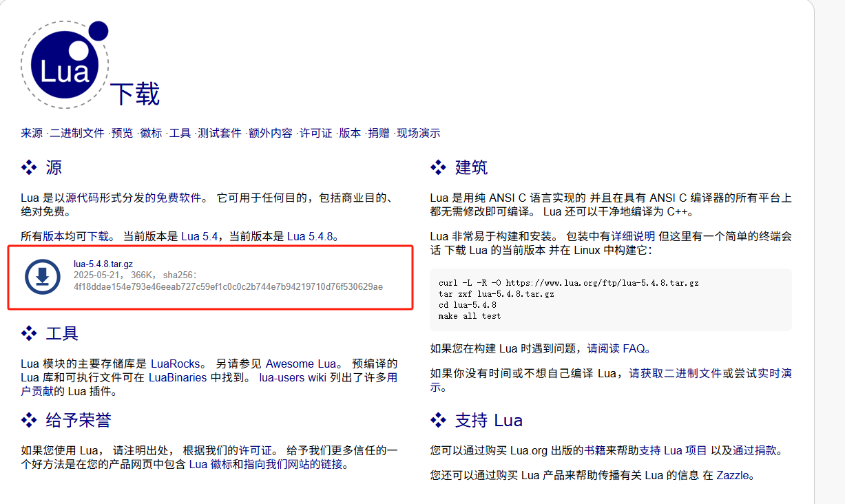Click the diamond icon next to 源 heading

pyautogui.click(x=28, y=166)
